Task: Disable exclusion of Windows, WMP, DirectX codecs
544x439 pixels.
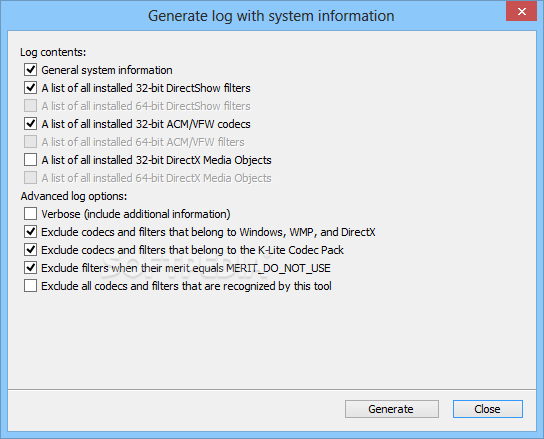Action: (31, 232)
